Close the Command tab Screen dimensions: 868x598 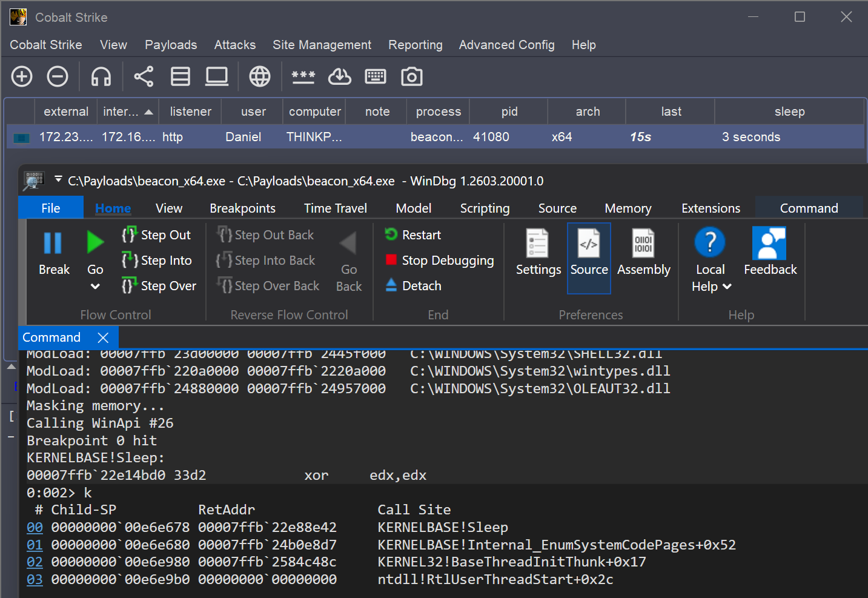(103, 337)
